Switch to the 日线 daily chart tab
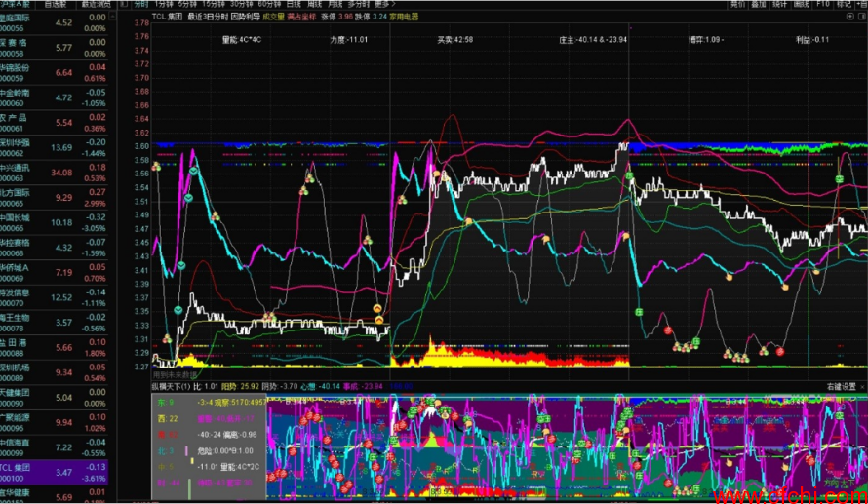Image resolution: width=868 pixels, height=504 pixels. [x=294, y=5]
